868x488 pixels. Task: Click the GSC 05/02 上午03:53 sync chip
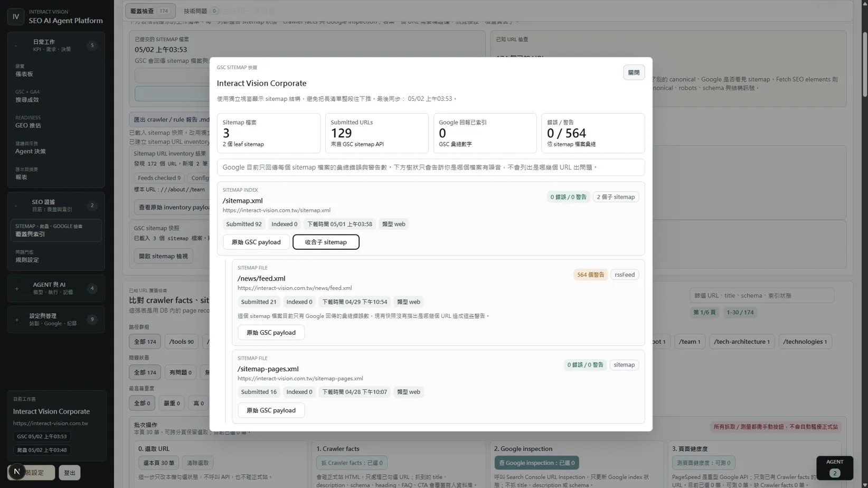point(42,436)
